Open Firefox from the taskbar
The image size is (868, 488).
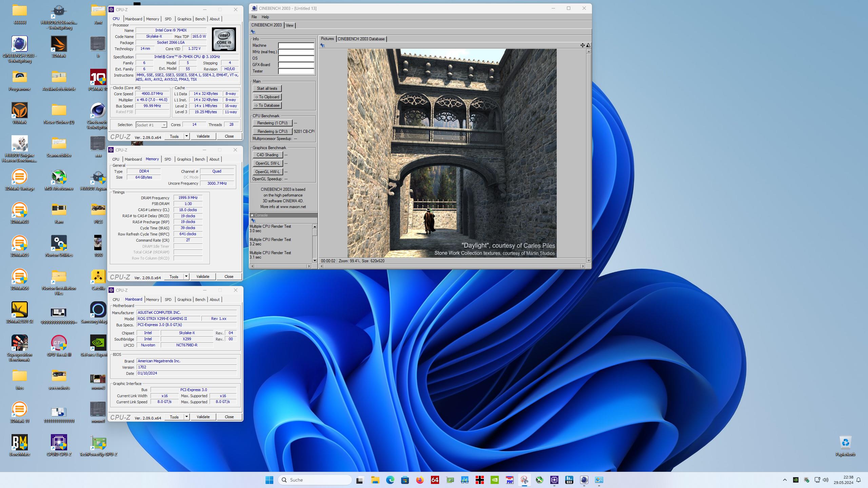(x=420, y=480)
